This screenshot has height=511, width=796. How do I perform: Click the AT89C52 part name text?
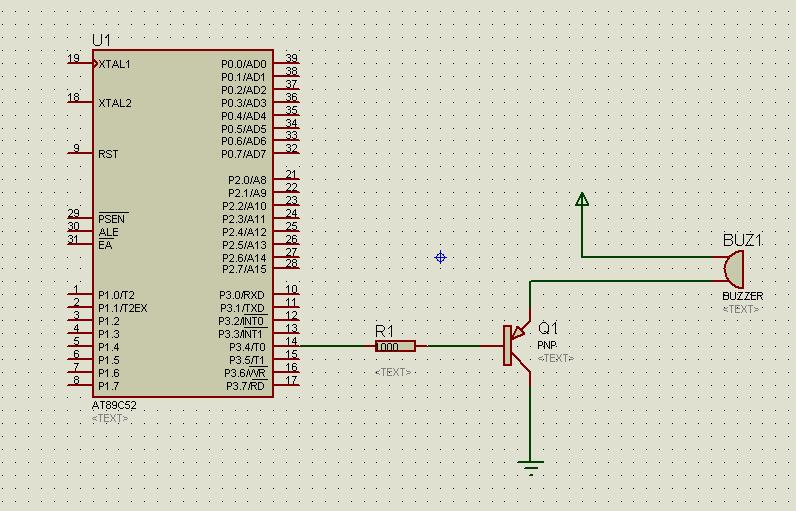[112, 407]
